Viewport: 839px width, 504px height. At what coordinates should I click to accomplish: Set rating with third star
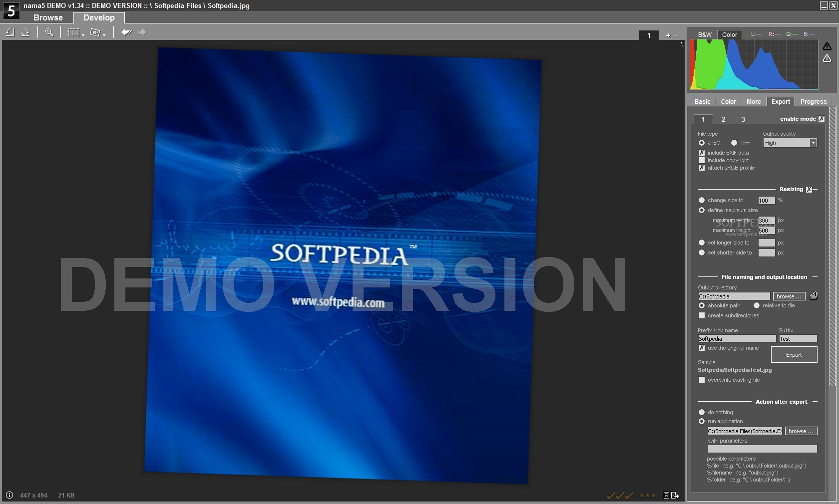(654, 496)
